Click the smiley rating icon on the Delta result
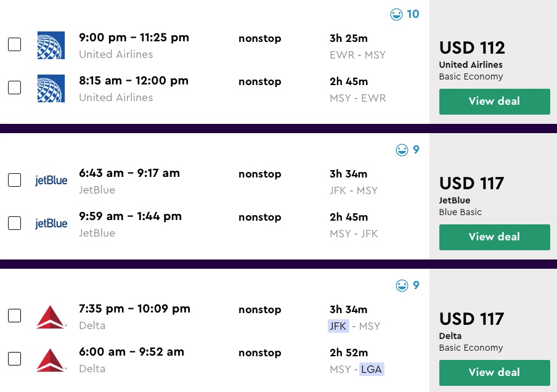 click(402, 285)
